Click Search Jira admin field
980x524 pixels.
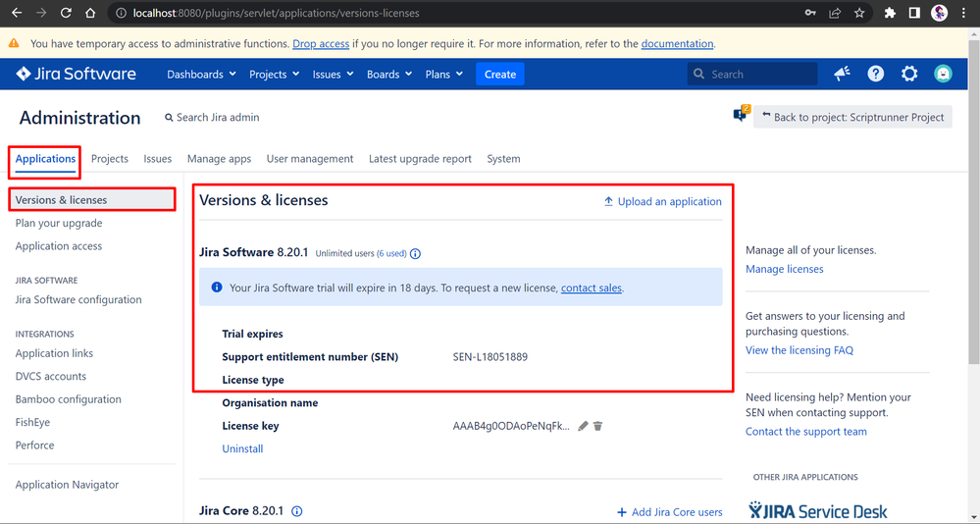tap(213, 117)
